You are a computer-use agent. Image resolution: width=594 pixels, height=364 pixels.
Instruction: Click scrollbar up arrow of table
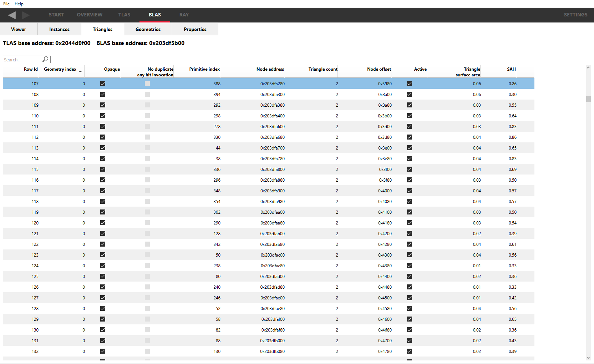point(588,67)
